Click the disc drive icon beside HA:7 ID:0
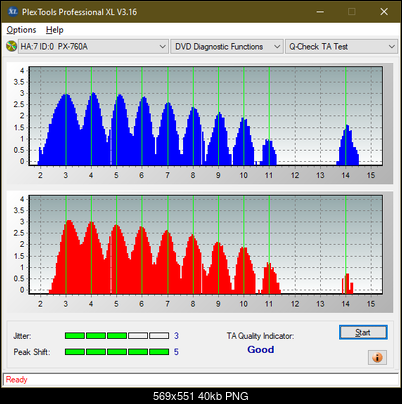The height and width of the screenshot is (404, 402). click(11, 46)
